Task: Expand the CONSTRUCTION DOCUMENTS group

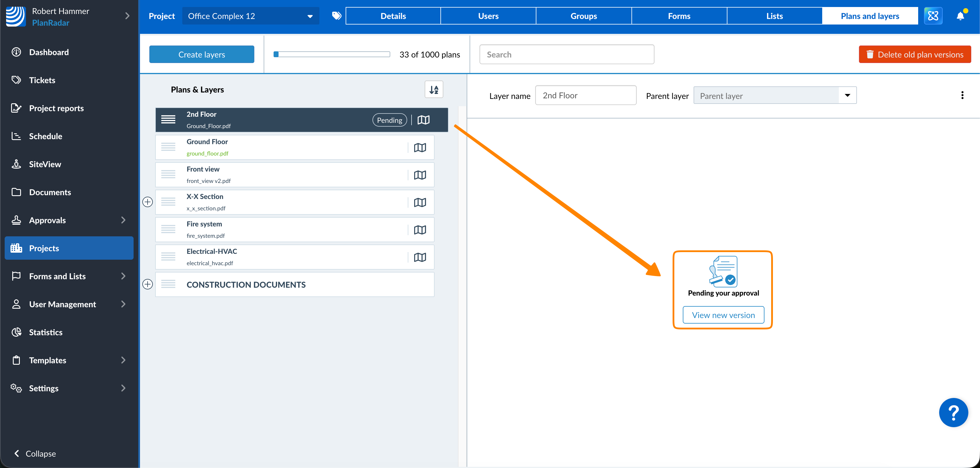Action: 148,284
